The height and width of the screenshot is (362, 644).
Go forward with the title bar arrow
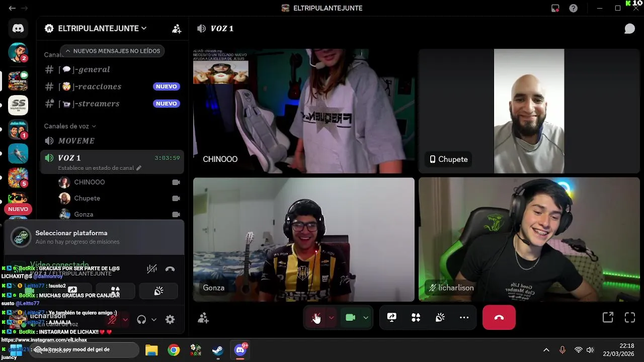(24, 8)
